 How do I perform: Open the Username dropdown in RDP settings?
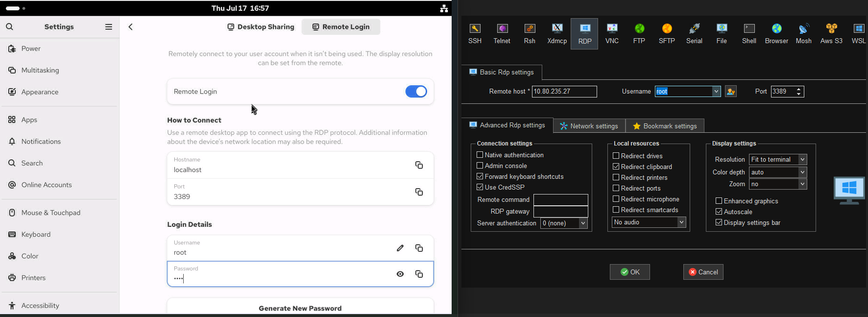[716, 92]
